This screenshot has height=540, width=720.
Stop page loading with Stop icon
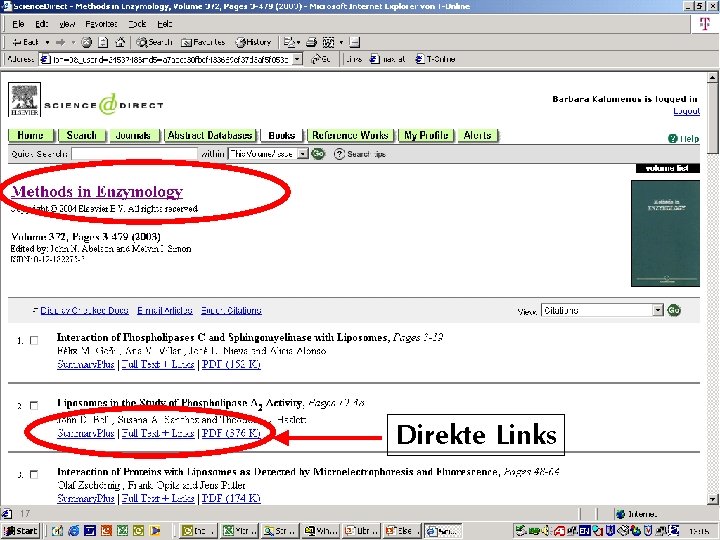(86, 42)
